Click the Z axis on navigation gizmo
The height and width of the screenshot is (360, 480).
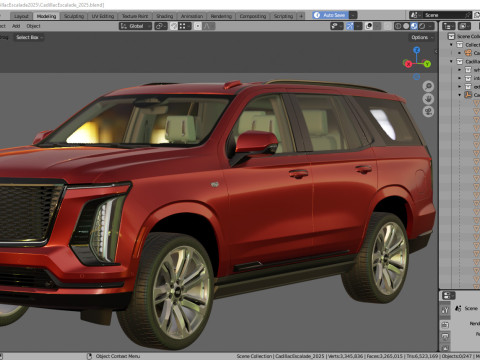coord(417,50)
